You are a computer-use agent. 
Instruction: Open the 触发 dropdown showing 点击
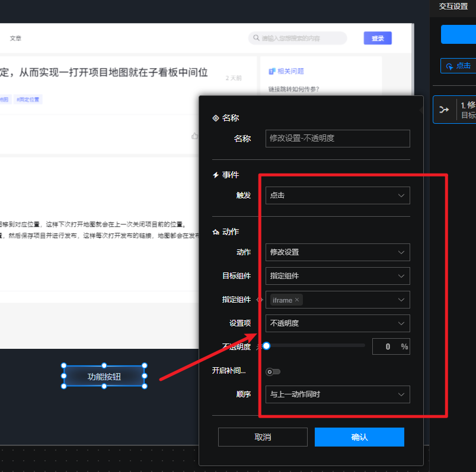coord(337,195)
